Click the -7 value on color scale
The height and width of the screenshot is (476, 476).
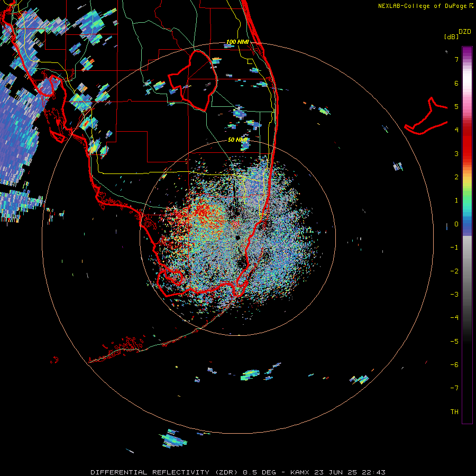tap(454, 388)
